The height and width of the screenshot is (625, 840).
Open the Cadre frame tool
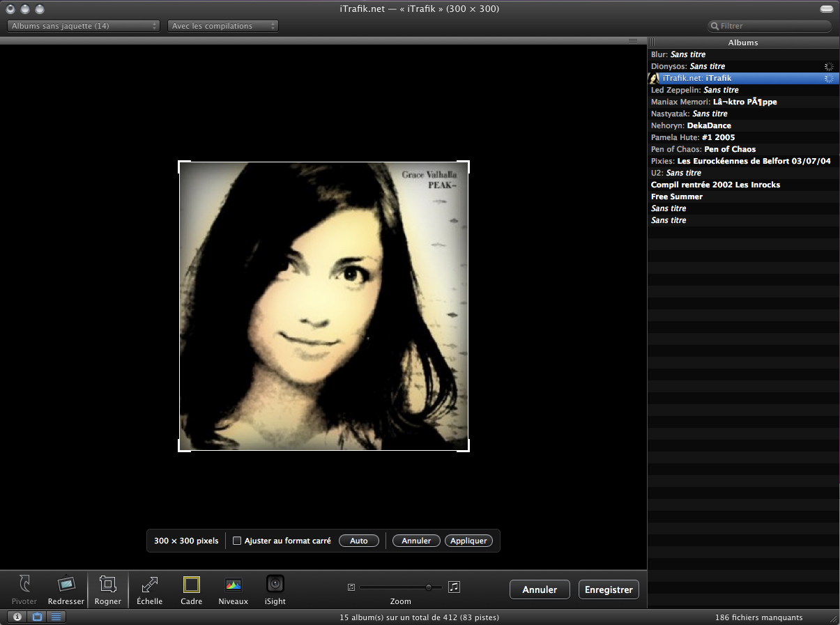(x=191, y=589)
